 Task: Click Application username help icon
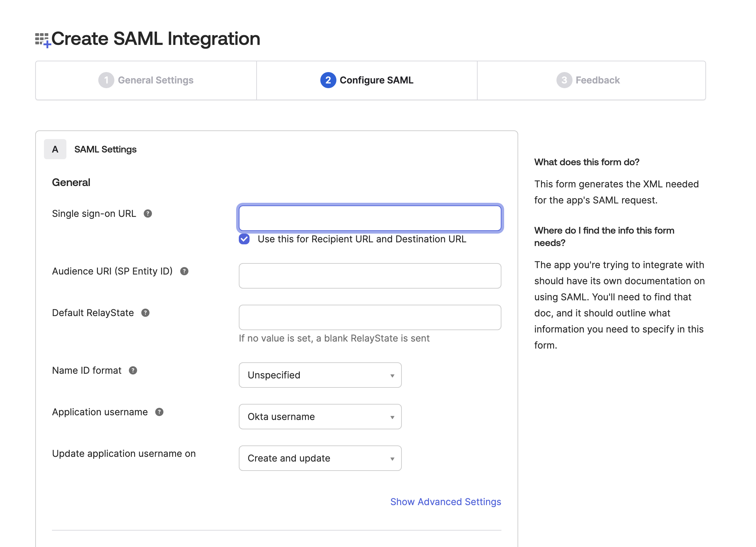[159, 412]
